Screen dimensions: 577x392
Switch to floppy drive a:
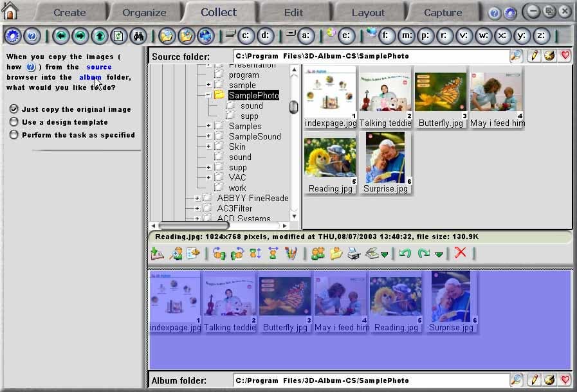pyautogui.click(x=306, y=36)
